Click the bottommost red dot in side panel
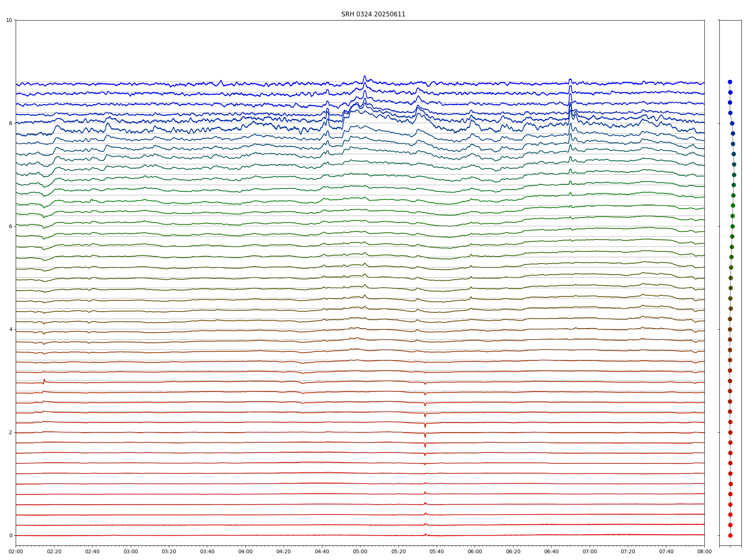This screenshot has width=747, height=560. (730, 535)
